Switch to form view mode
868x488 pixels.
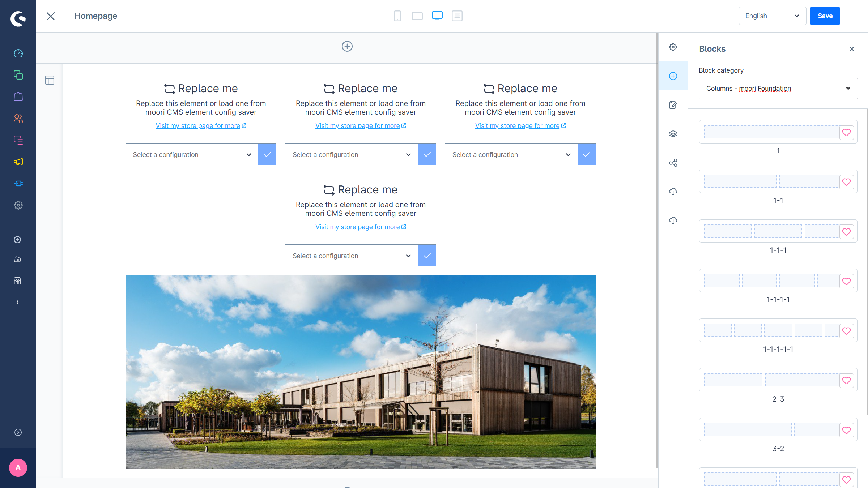[457, 16]
